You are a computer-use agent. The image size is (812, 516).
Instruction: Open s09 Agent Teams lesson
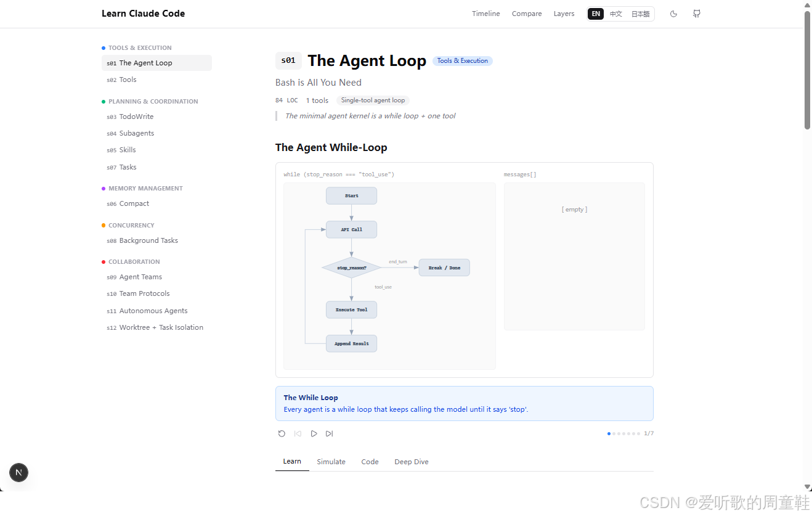pyautogui.click(x=156, y=277)
